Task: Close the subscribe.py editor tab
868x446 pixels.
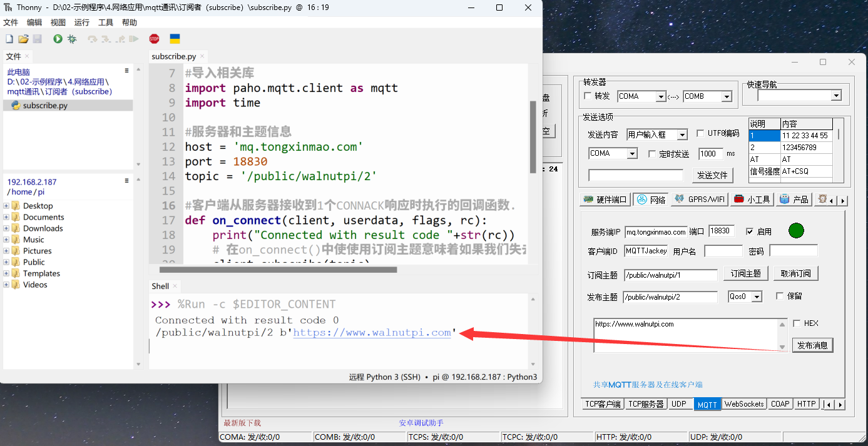Action: (203, 57)
